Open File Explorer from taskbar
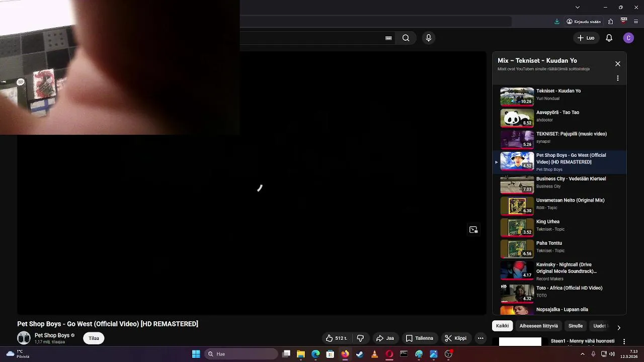 (x=301, y=354)
